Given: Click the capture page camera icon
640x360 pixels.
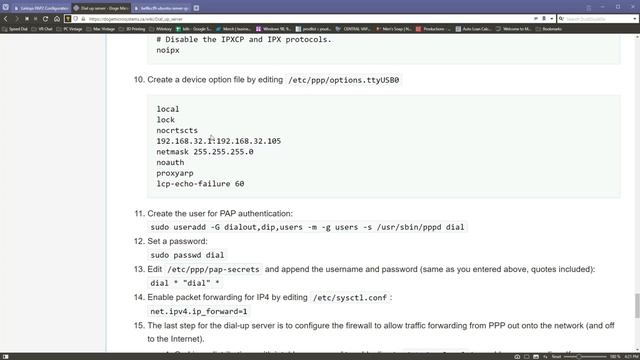Looking at the screenshot, I should click(517, 357).
